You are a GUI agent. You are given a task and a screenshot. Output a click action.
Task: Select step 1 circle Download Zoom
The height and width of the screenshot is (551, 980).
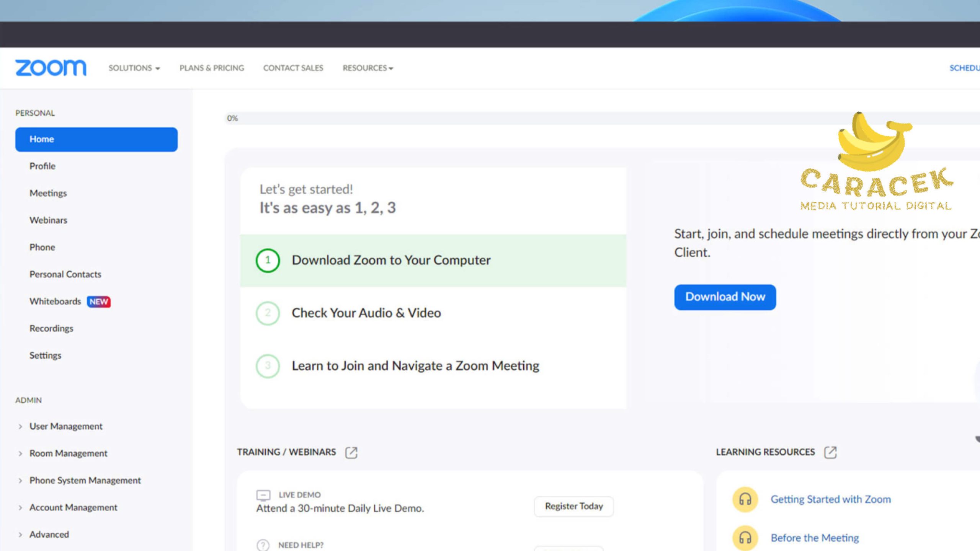(x=268, y=261)
